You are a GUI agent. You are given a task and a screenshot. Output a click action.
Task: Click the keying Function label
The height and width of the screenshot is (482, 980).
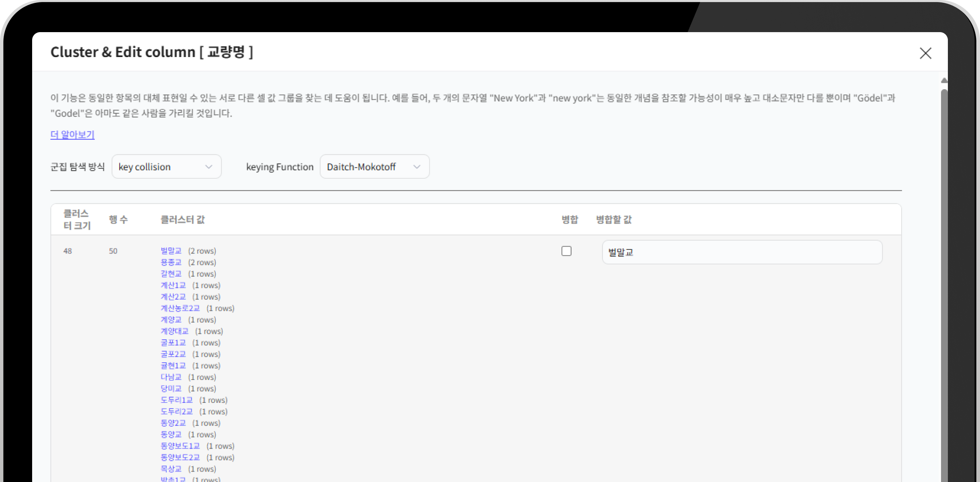(x=280, y=167)
